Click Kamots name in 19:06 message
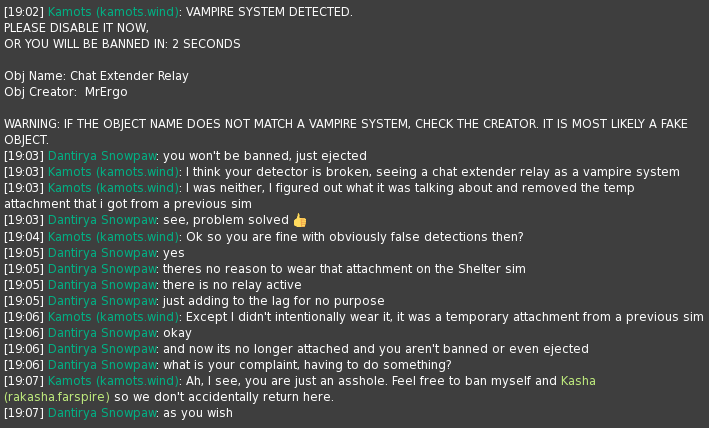The width and height of the screenshot is (709, 428). click(x=113, y=317)
